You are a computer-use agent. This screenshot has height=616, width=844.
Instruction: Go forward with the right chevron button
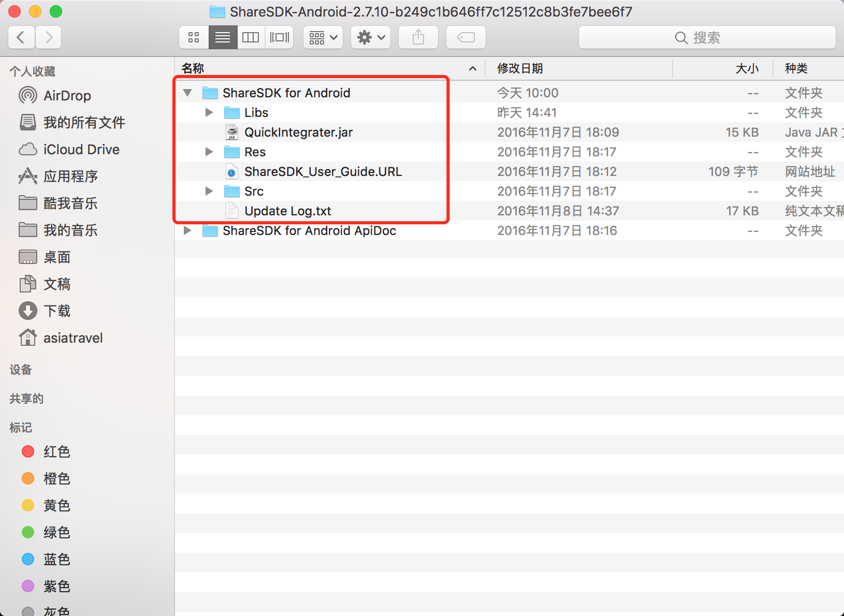pyautogui.click(x=49, y=37)
